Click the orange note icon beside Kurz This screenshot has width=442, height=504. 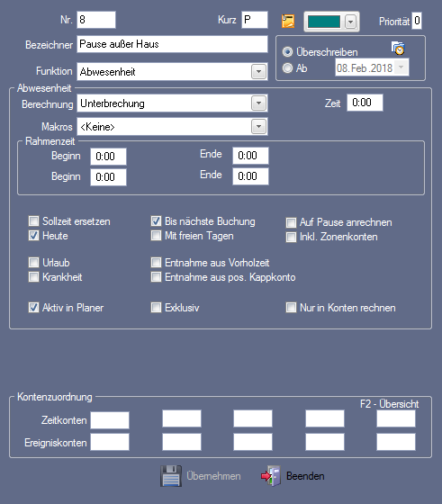[x=288, y=22]
